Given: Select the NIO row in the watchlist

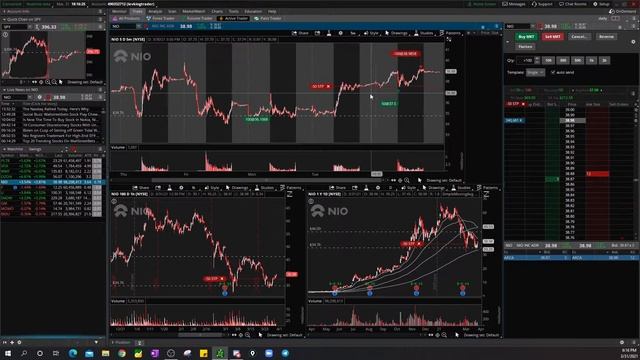Looking at the screenshot, I should (x=52, y=182).
